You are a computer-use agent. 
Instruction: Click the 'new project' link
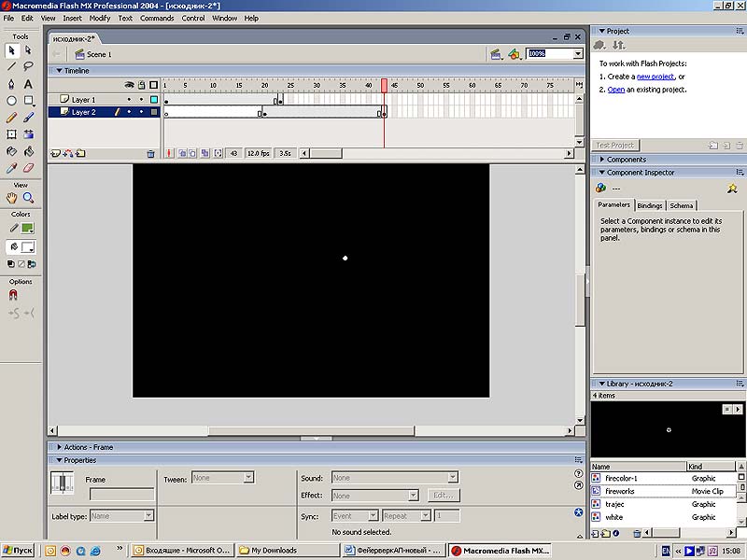coord(656,77)
